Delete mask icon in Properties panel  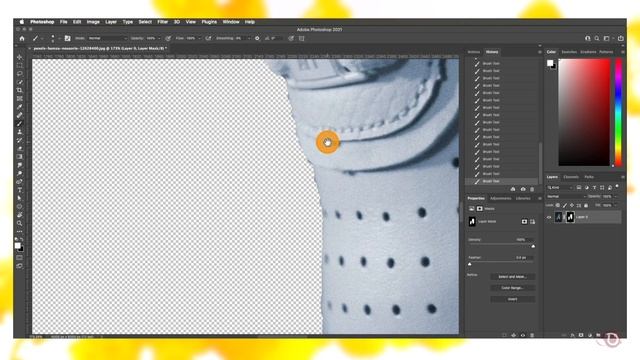tap(532, 335)
